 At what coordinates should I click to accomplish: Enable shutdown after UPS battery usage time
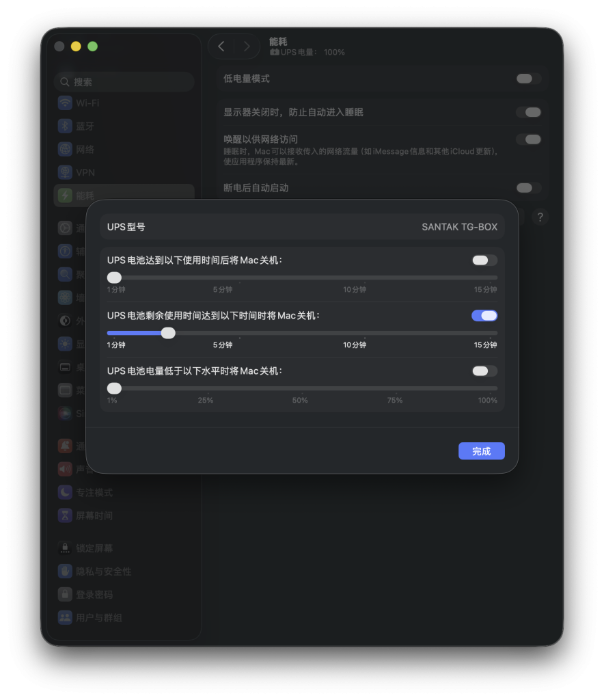tap(484, 260)
